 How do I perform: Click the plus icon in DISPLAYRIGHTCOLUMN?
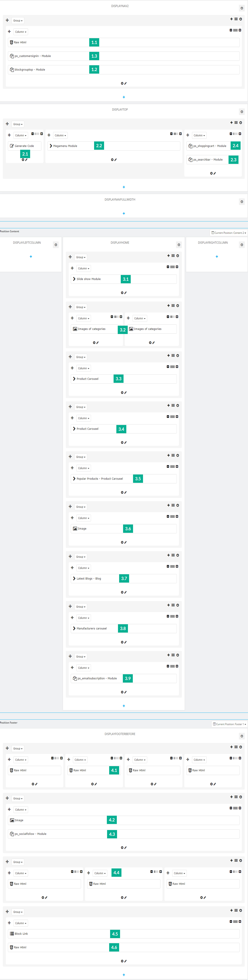coord(217,257)
